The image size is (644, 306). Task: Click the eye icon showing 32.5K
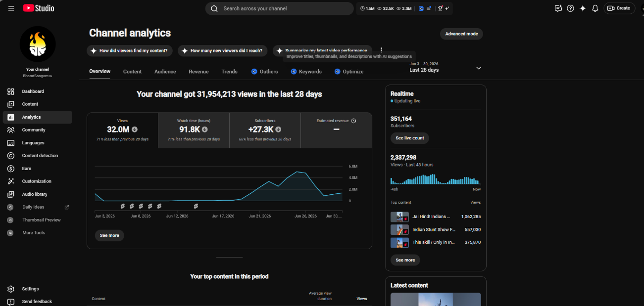pyautogui.click(x=379, y=8)
